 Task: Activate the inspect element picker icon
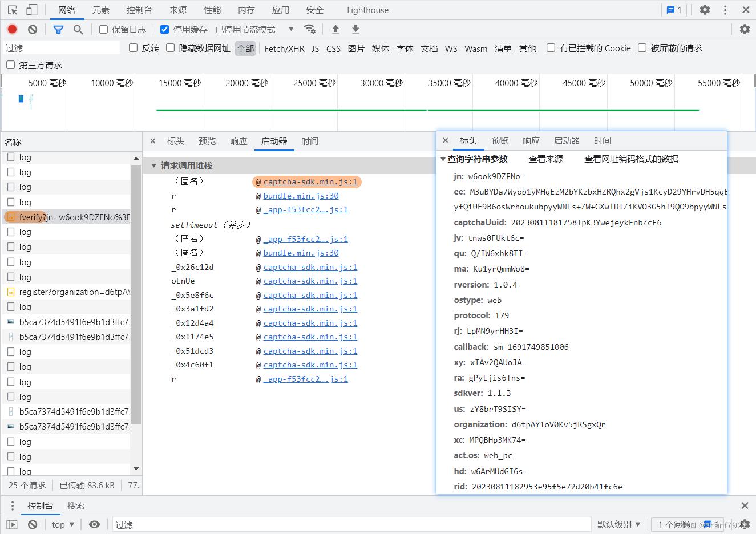pyautogui.click(x=13, y=10)
